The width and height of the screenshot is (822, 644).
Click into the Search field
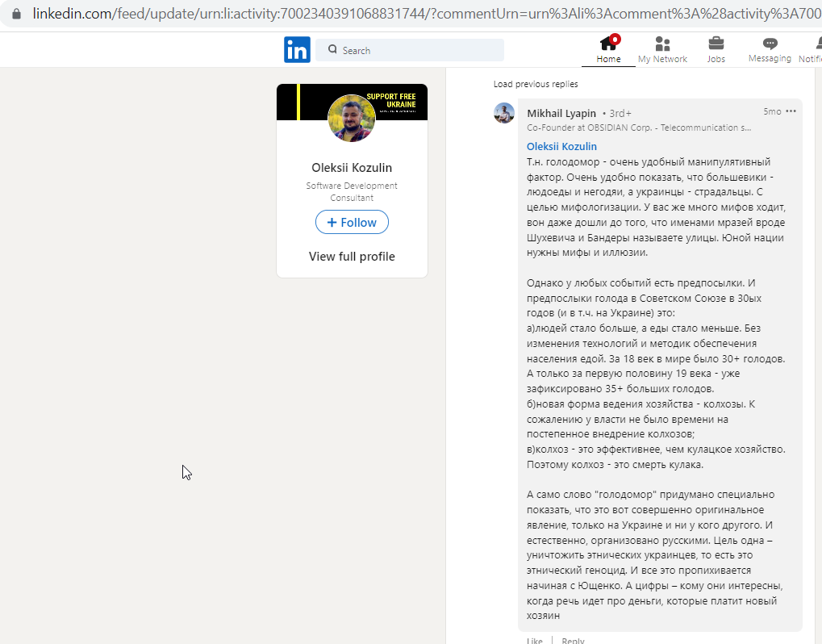(410, 50)
